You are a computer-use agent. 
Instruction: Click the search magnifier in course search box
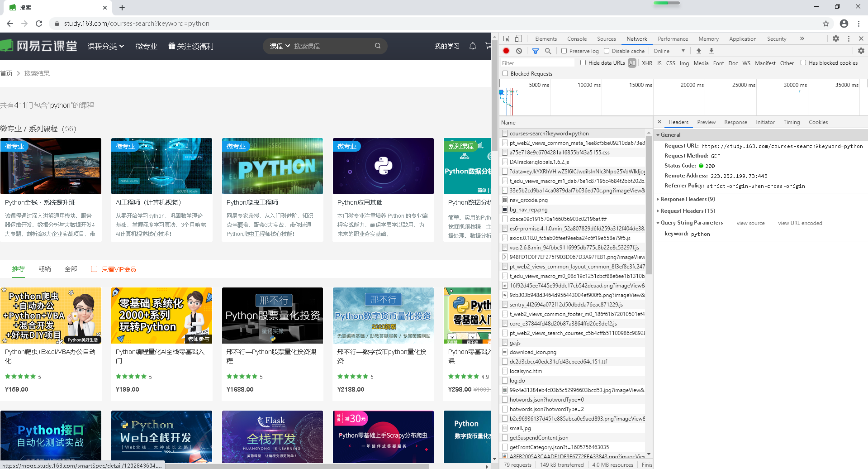pyautogui.click(x=378, y=46)
